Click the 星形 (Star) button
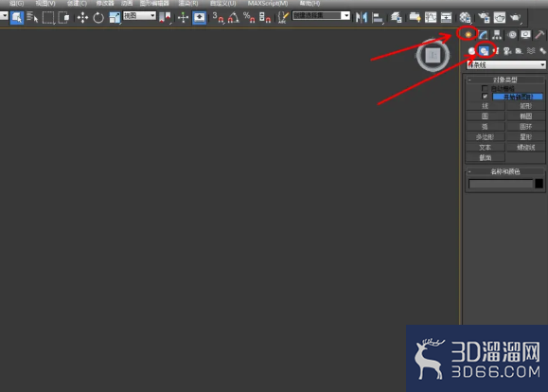This screenshot has height=392, width=548. tap(525, 137)
